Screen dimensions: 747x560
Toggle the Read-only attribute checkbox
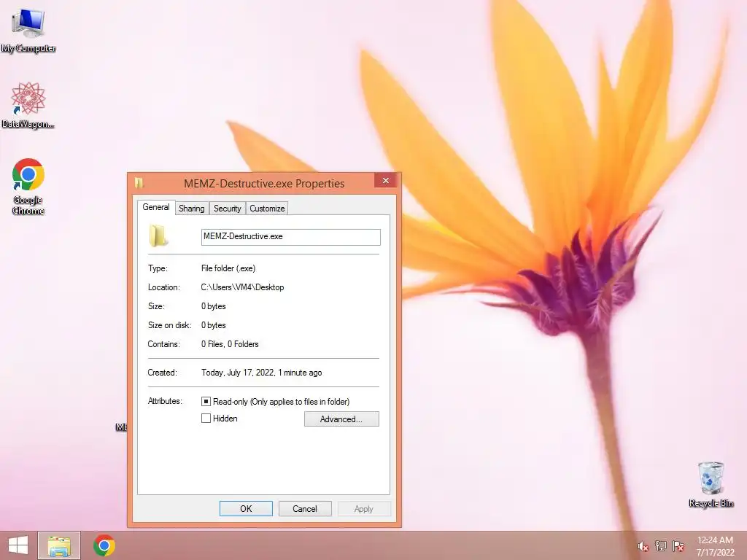(206, 402)
